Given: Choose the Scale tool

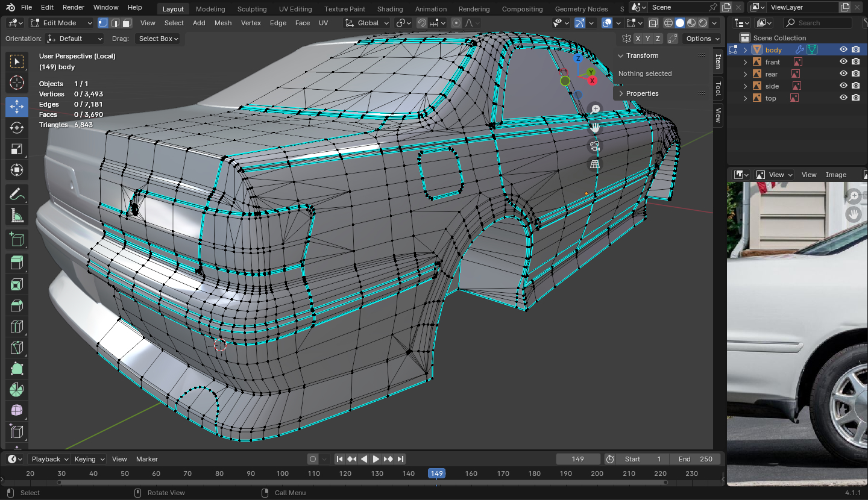Looking at the screenshot, I should pyautogui.click(x=17, y=149).
